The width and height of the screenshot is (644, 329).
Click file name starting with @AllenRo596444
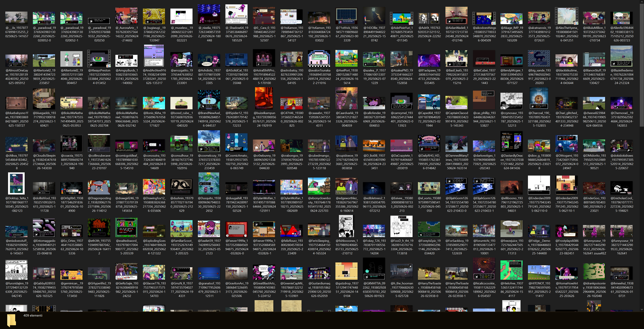coord(622,34)
